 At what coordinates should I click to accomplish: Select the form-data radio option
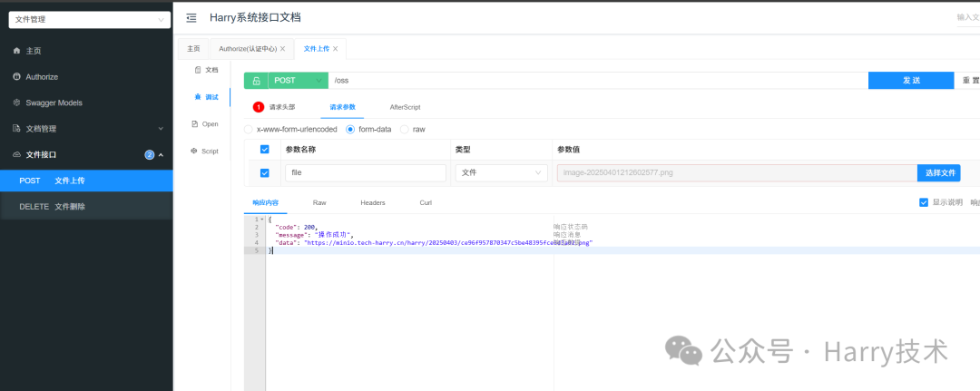tap(350, 130)
